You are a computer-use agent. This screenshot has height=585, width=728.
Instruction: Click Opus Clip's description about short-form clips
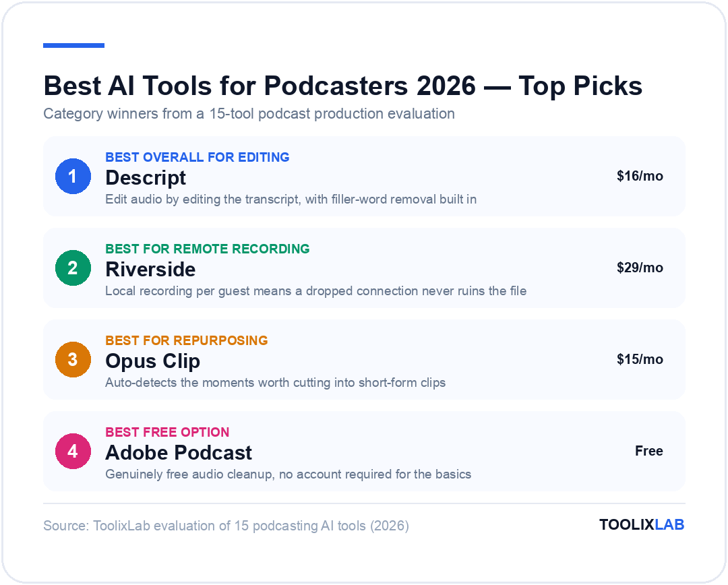pos(275,383)
